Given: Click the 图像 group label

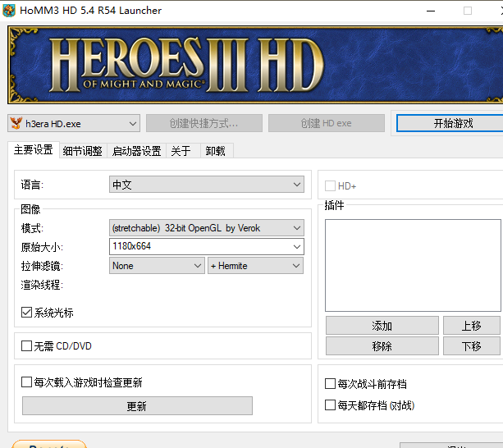Looking at the screenshot, I should click(x=30, y=209).
